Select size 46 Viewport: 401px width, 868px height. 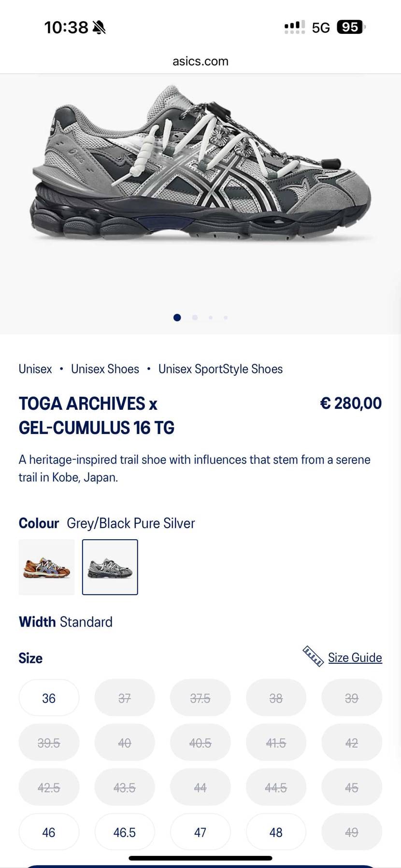49,832
